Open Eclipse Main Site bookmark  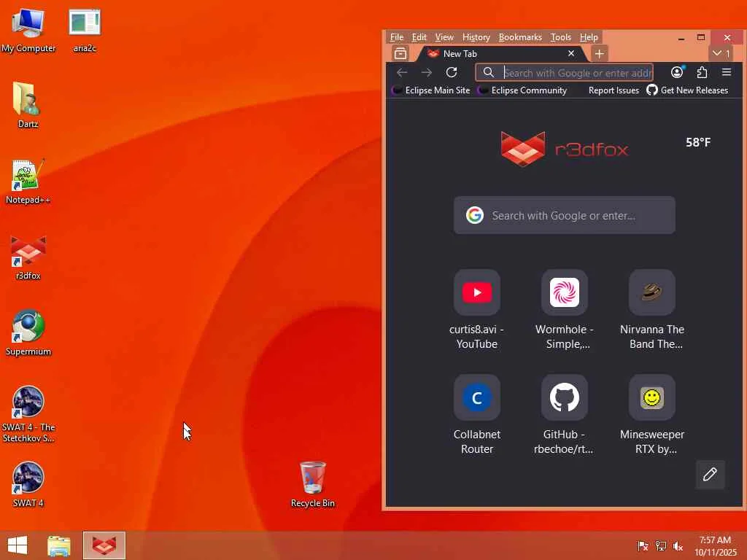point(430,90)
